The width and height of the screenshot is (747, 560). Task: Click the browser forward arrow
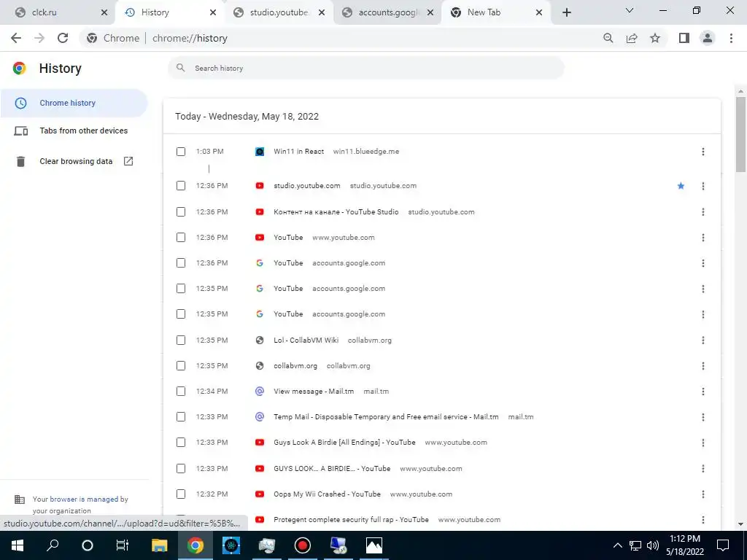(x=39, y=38)
